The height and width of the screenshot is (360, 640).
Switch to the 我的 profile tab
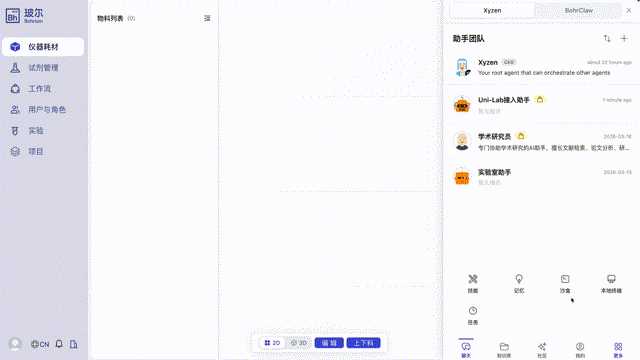(x=580, y=349)
